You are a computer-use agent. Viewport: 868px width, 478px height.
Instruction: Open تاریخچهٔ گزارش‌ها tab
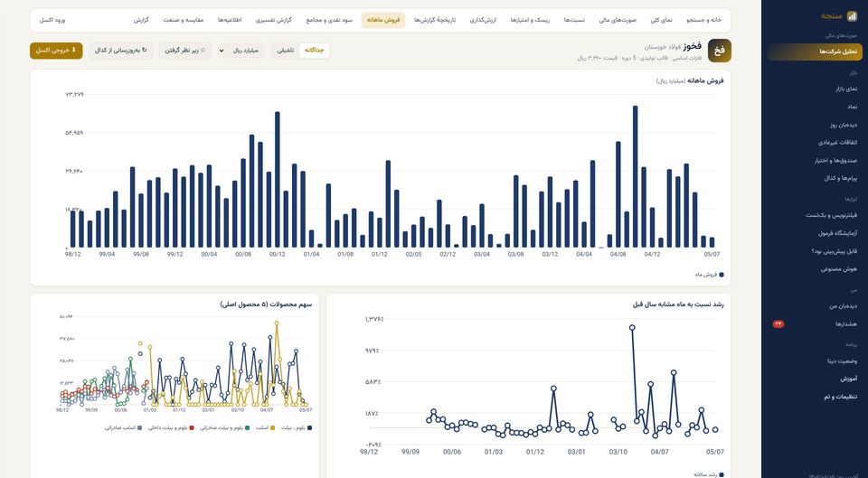coord(435,20)
